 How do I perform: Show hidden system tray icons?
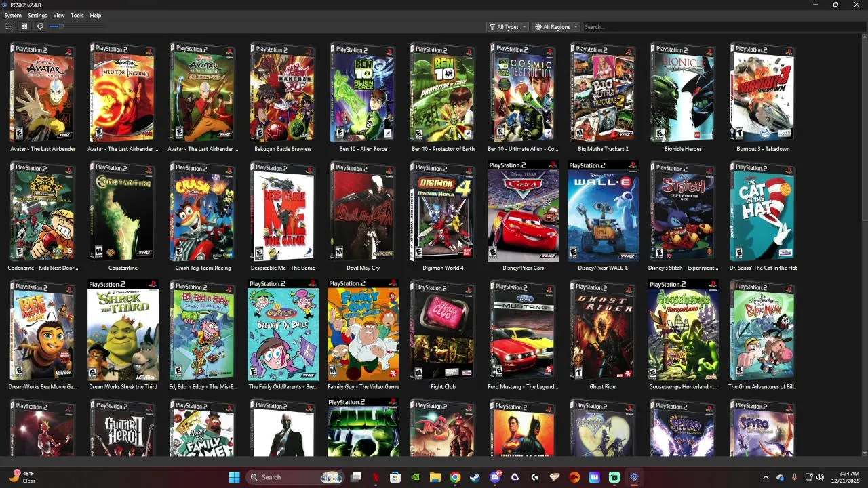766,477
